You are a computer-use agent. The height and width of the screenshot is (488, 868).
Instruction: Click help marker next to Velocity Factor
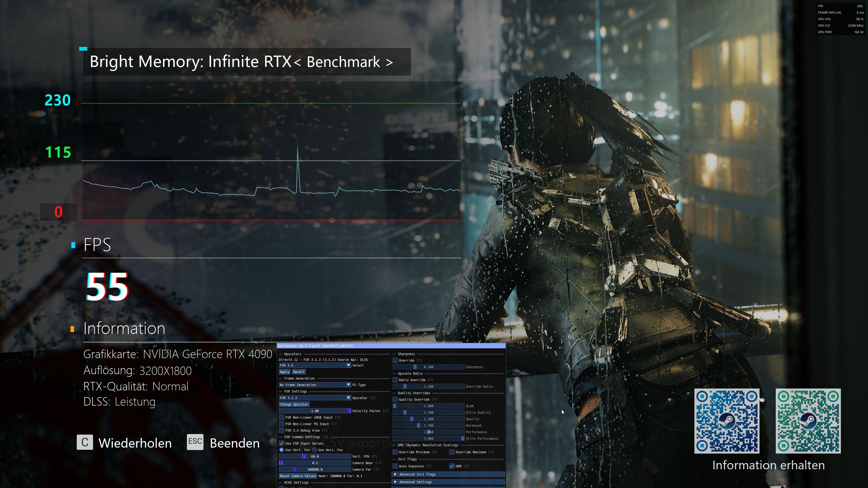click(386, 411)
